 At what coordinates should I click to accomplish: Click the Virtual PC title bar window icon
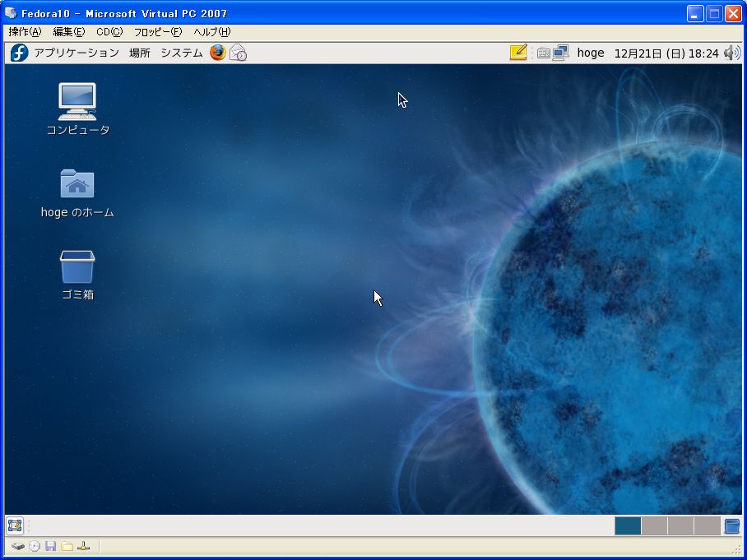[11, 13]
